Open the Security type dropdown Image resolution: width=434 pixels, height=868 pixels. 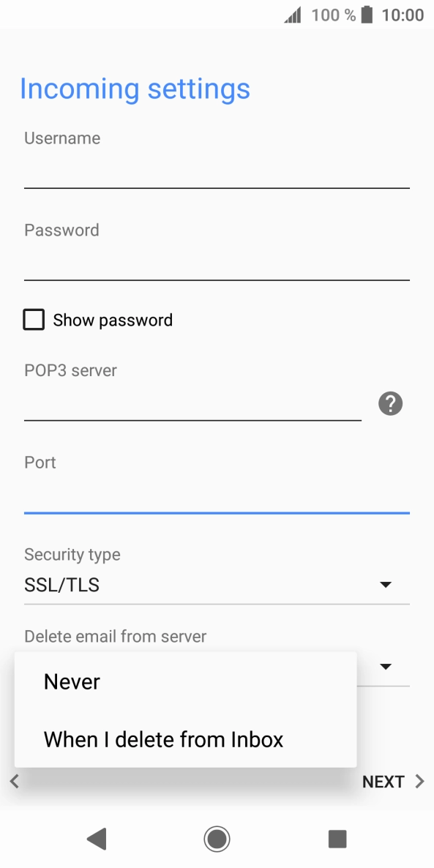tap(386, 584)
